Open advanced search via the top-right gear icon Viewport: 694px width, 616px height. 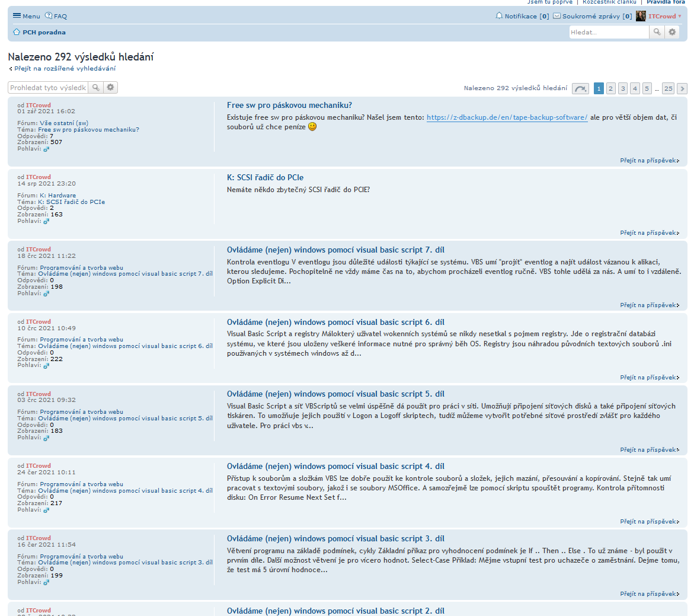click(x=672, y=32)
